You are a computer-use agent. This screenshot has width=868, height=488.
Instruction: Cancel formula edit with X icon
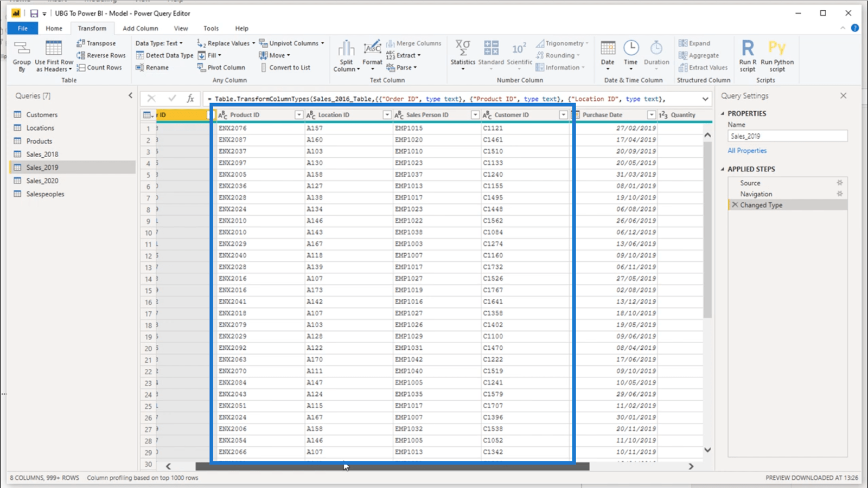pos(151,99)
